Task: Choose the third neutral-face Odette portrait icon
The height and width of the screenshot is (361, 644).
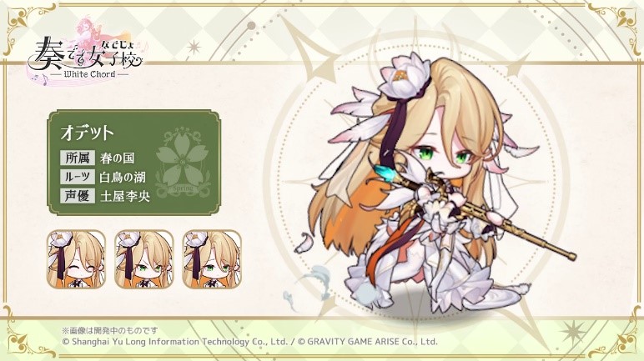Action: tap(212, 258)
